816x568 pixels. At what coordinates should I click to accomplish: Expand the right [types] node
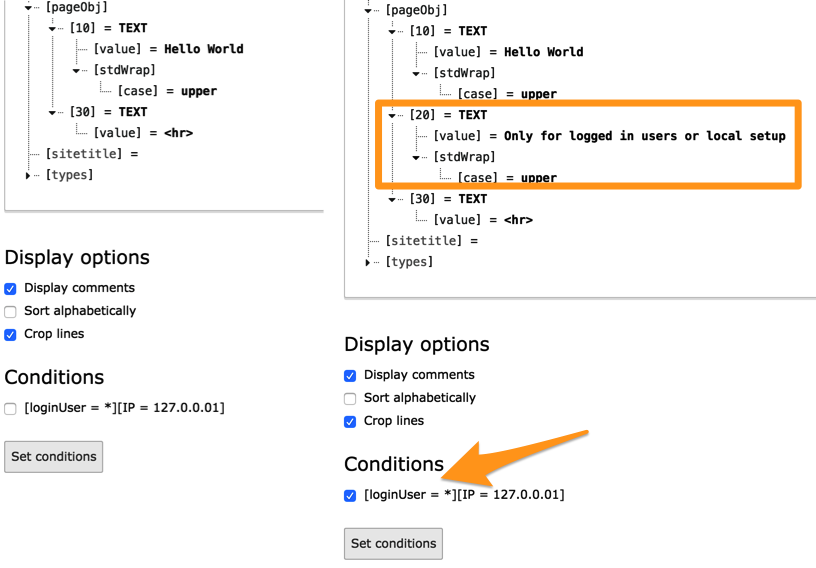[369, 262]
